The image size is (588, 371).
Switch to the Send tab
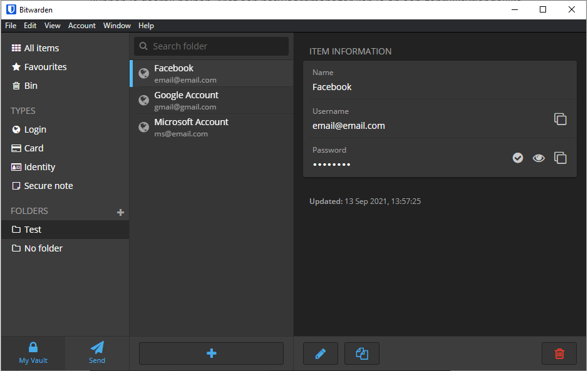click(x=97, y=353)
